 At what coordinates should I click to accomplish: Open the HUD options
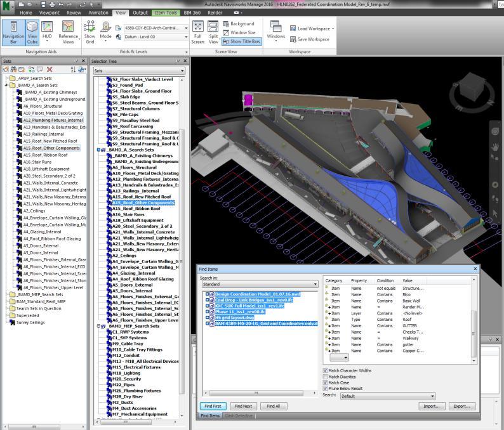click(47, 32)
